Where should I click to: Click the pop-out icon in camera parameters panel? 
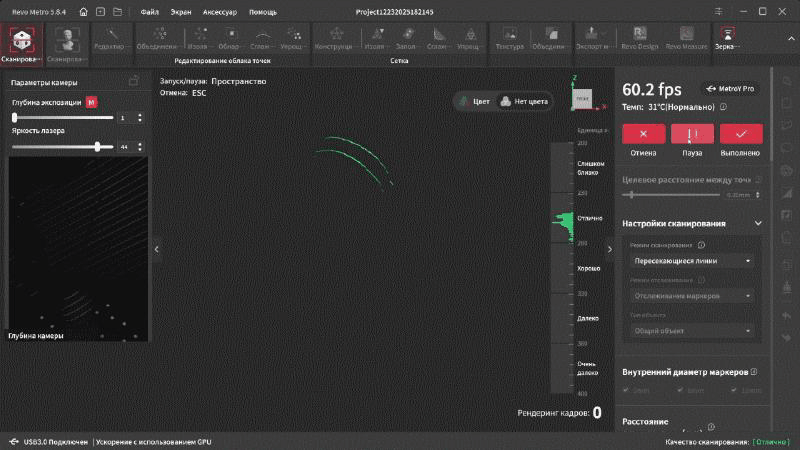point(134,82)
